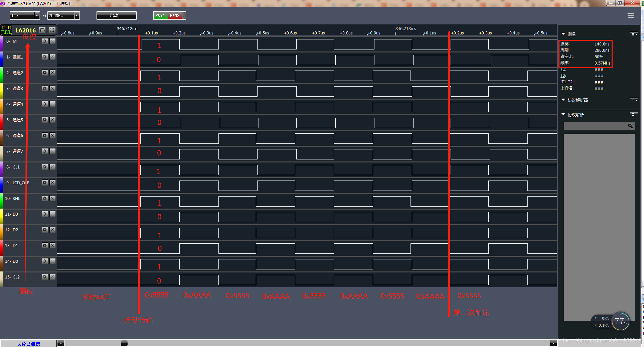Image resolution: width=644 pixels, height=347 pixels.
Task: Enable the PWM1 output toggle
Action: point(160,15)
